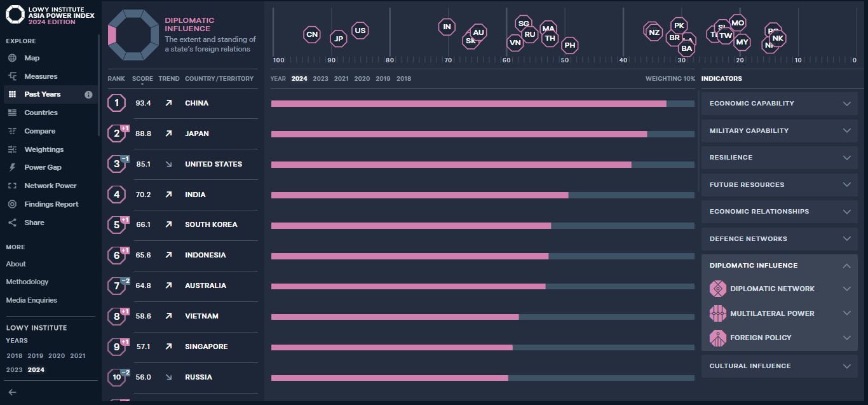
Task: Expand the Cultural Influence indicator
Action: pos(779,366)
